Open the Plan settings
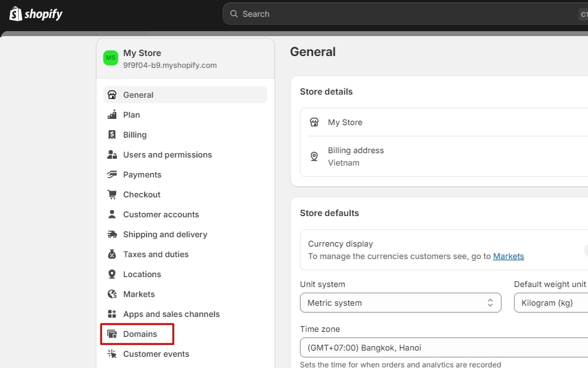Screen dimensions: 588x368 coord(185,115)
